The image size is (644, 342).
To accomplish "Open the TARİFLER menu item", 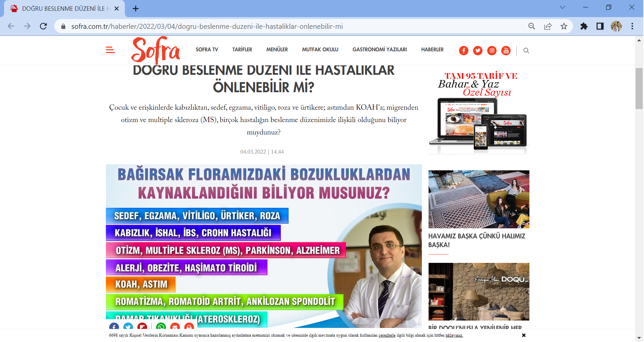I will pos(242,50).
